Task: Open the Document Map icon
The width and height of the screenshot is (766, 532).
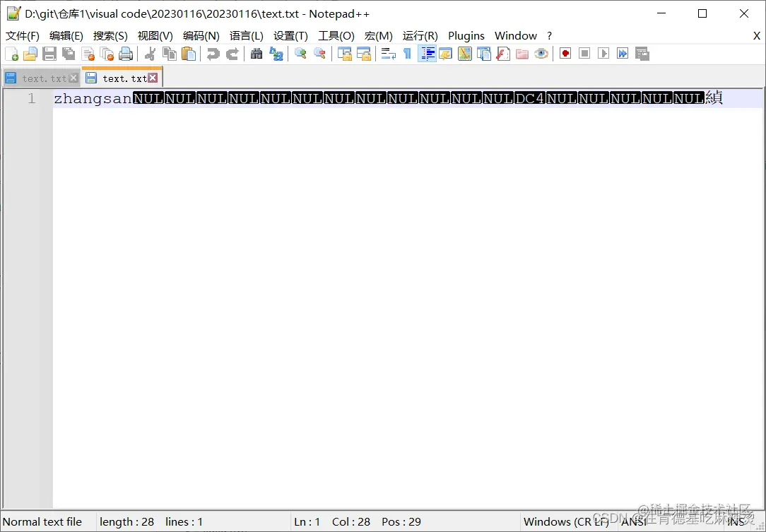Action: click(x=464, y=54)
